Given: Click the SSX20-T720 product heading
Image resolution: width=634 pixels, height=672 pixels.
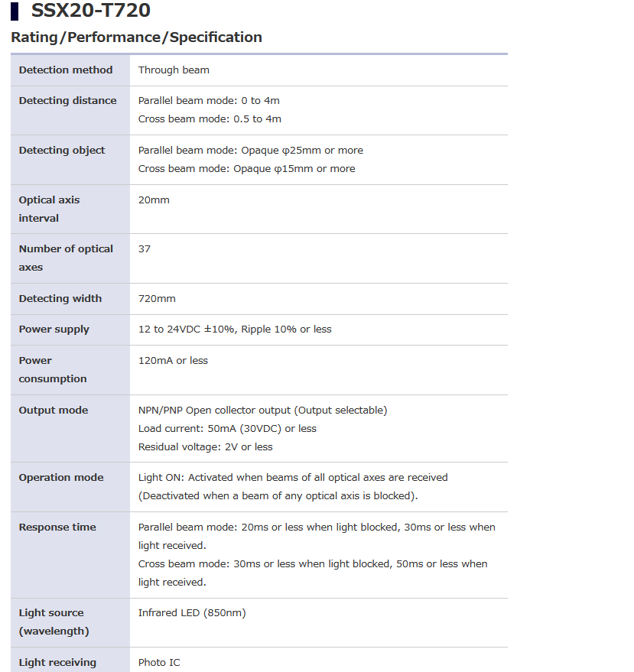Looking at the screenshot, I should coord(90,10).
